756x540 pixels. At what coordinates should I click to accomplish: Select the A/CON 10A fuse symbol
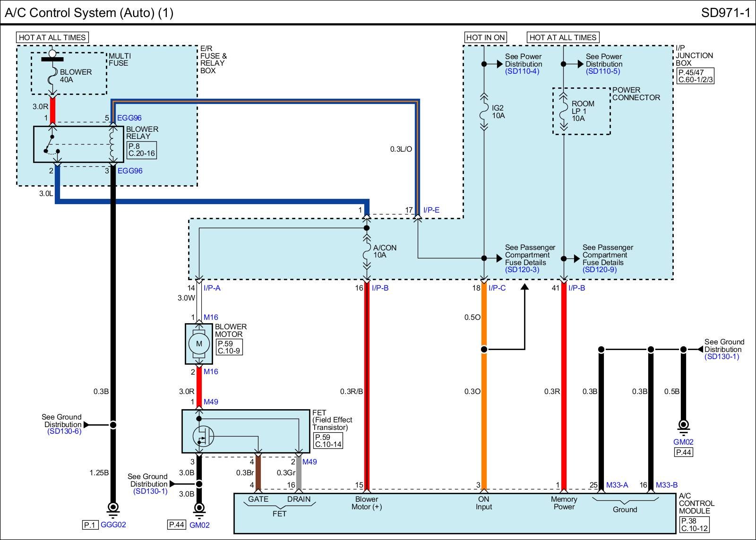(366, 251)
